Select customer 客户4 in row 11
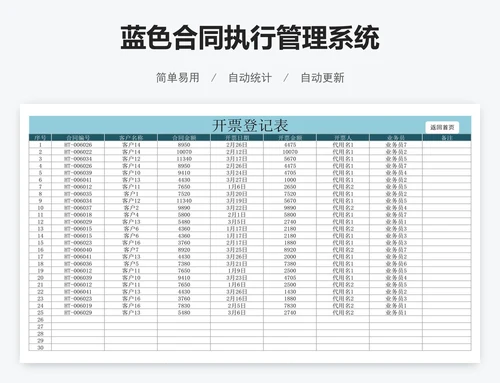 131,215
